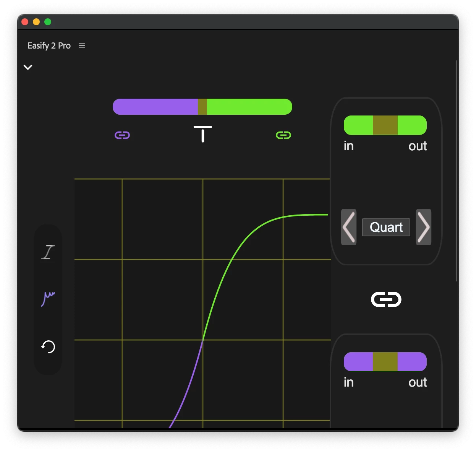Click the Easify 2 Pro panel title
This screenshot has height=452, width=476.
point(49,46)
